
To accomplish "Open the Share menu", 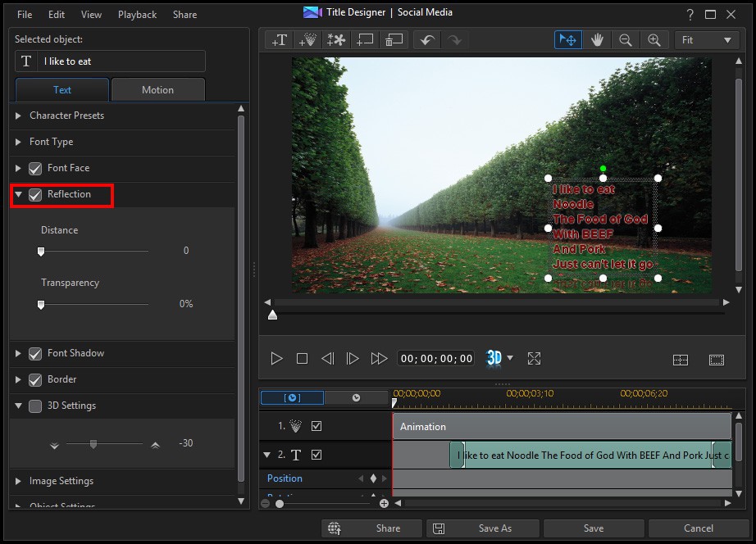I will [184, 15].
